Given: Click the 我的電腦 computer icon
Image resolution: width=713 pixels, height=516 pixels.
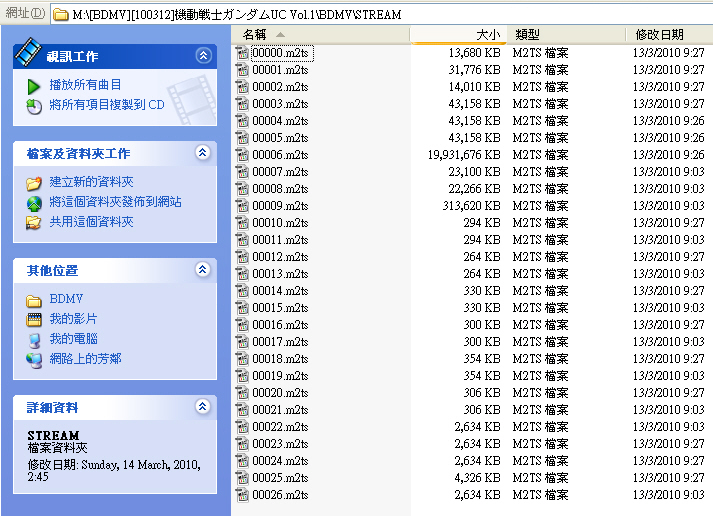Looking at the screenshot, I should (x=35, y=340).
